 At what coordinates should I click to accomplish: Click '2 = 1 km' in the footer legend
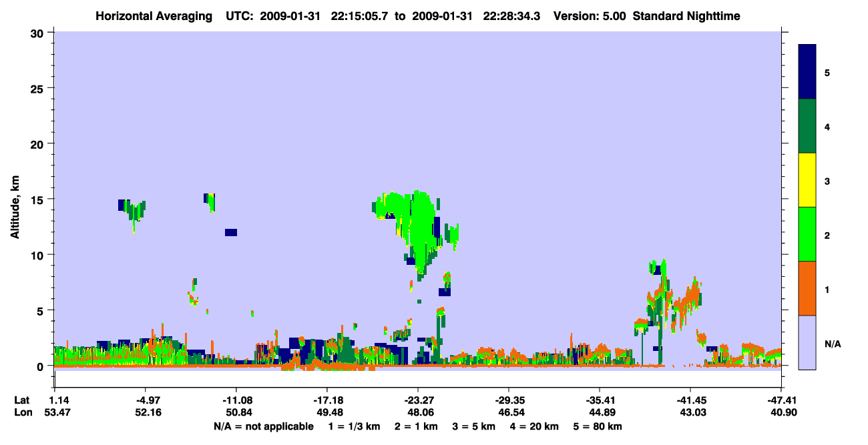(x=416, y=426)
